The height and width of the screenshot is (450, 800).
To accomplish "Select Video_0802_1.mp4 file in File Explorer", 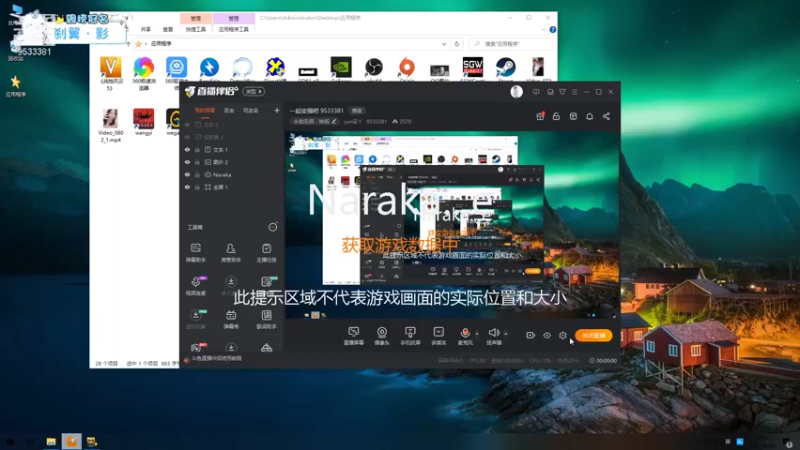I will click(x=110, y=126).
